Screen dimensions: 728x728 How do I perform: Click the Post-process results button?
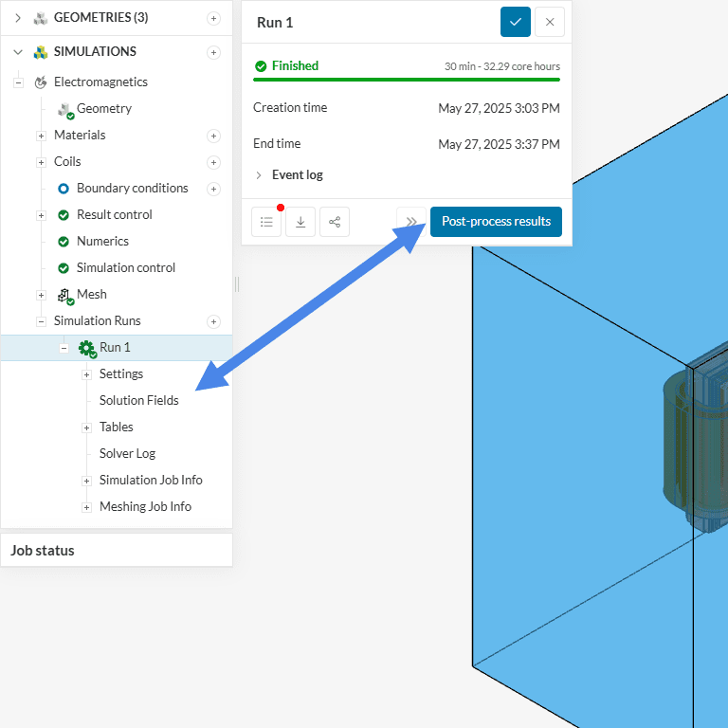[496, 222]
